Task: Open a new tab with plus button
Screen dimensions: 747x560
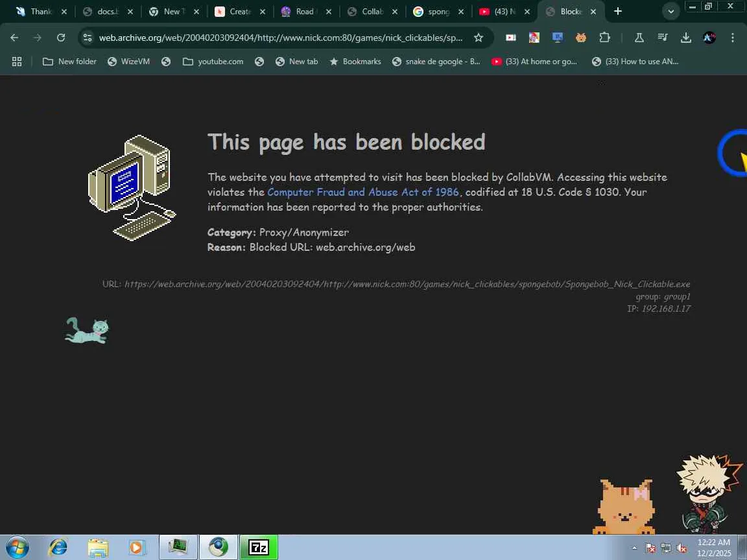Action: click(x=618, y=11)
